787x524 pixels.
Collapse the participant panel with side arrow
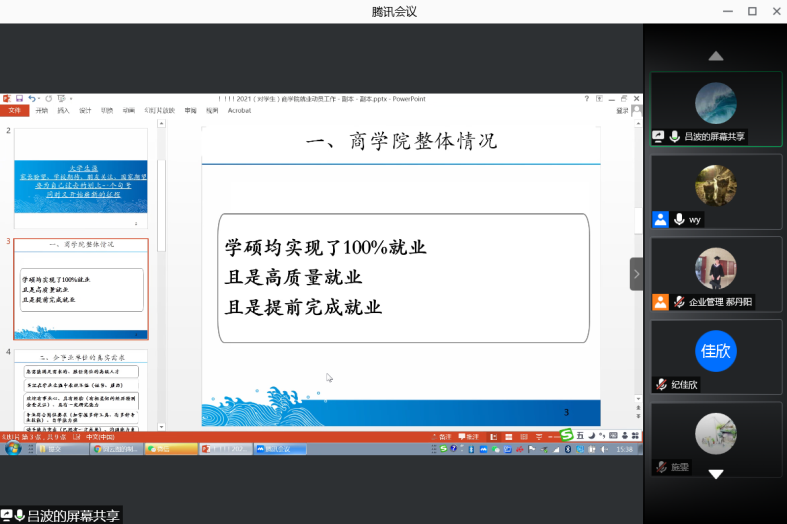pos(636,273)
